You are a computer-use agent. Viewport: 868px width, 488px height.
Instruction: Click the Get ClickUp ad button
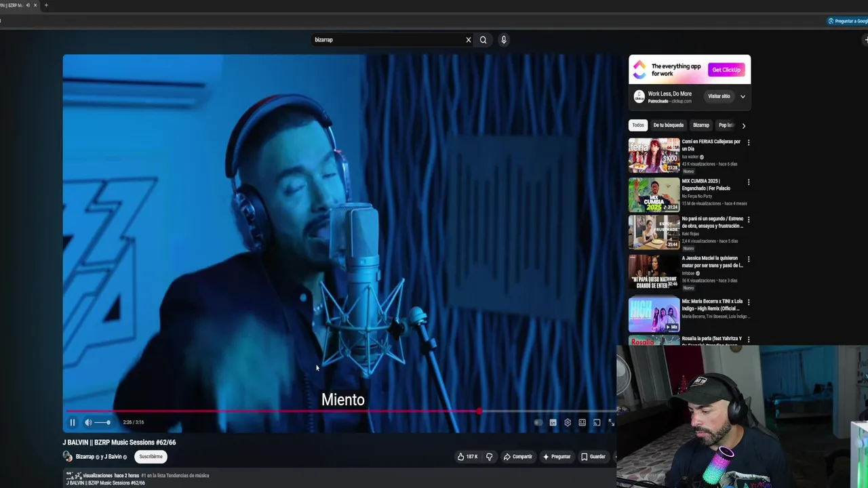[726, 70]
